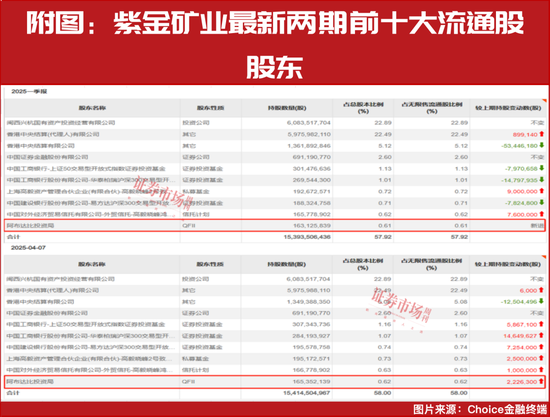Viewport: 550px width, 417px height.
Task: Click the holding value 5,975,982,110
Action: pos(309,134)
